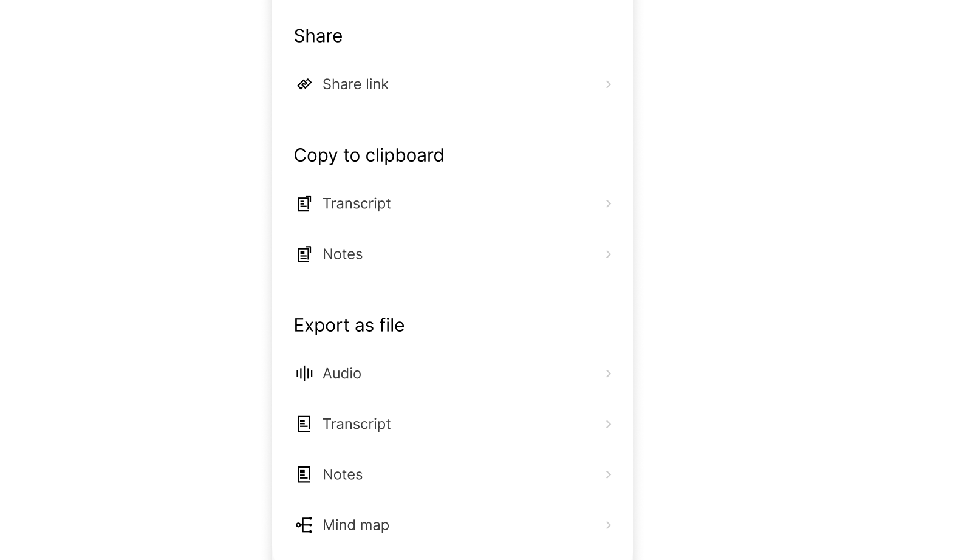Open the Audio export chevron arrow
Image resolution: width=956 pixels, height=560 pixels.
(x=608, y=374)
